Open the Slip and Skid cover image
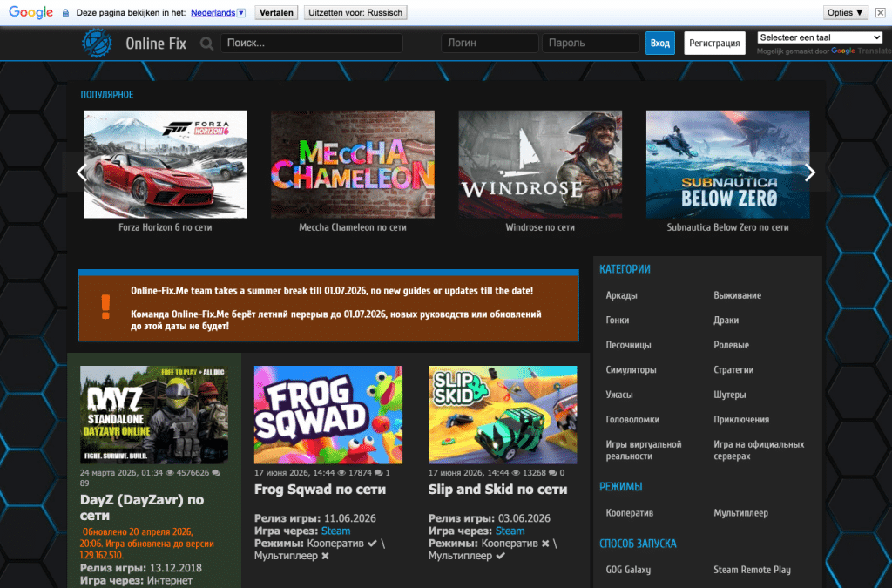This screenshot has height=588, width=892. (503, 415)
